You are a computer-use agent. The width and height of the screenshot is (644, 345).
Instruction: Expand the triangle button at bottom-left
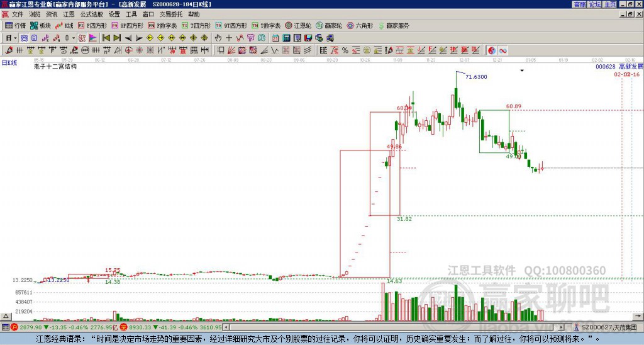pyautogui.click(x=6, y=316)
